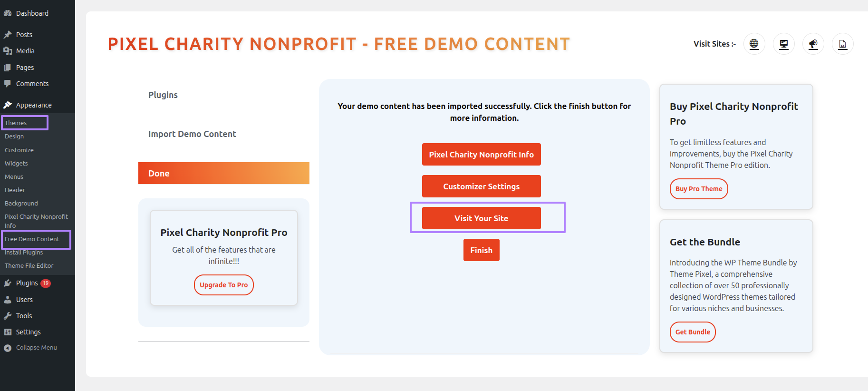Click the Visit Your Site button
The height and width of the screenshot is (391, 868).
(481, 218)
